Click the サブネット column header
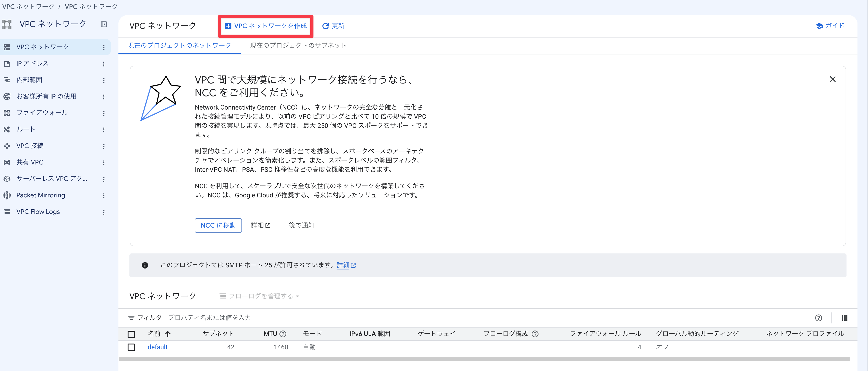Viewport: 868px width, 371px height. pos(218,334)
